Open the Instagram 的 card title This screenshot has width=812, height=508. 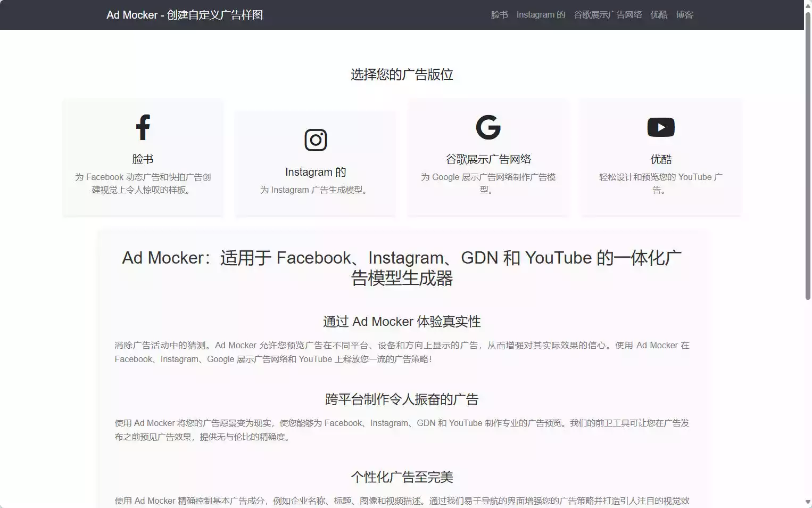316,172
